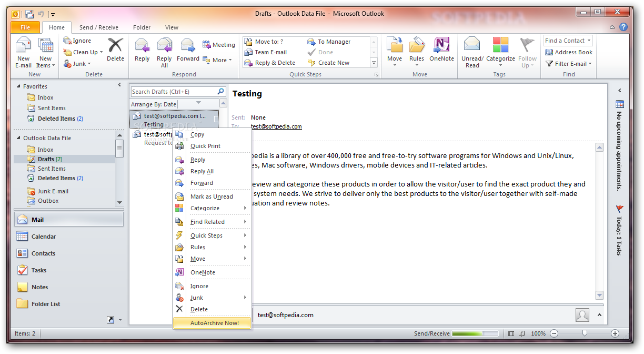The height and width of the screenshot is (354, 644).
Task: Open the Address Book
Action: pyautogui.click(x=569, y=52)
